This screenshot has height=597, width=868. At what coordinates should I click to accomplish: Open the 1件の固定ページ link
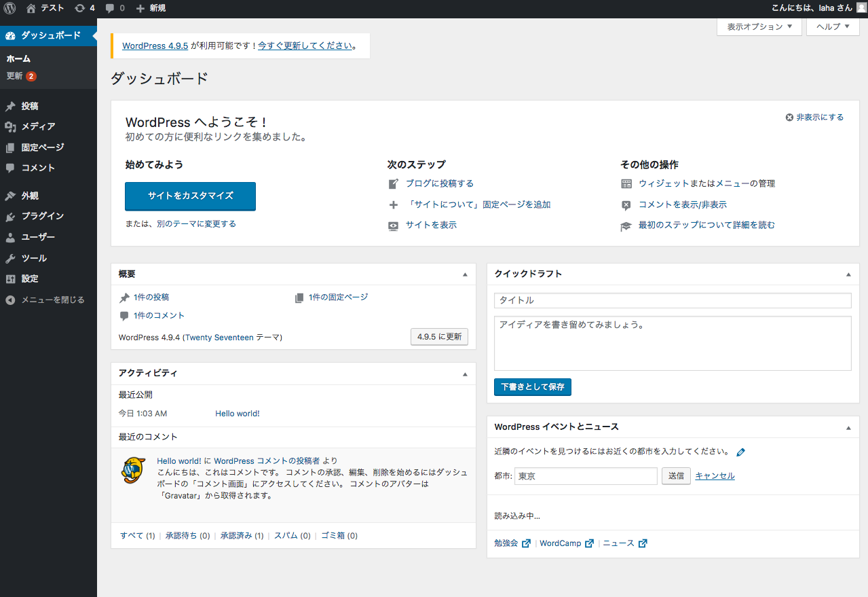[x=338, y=297]
